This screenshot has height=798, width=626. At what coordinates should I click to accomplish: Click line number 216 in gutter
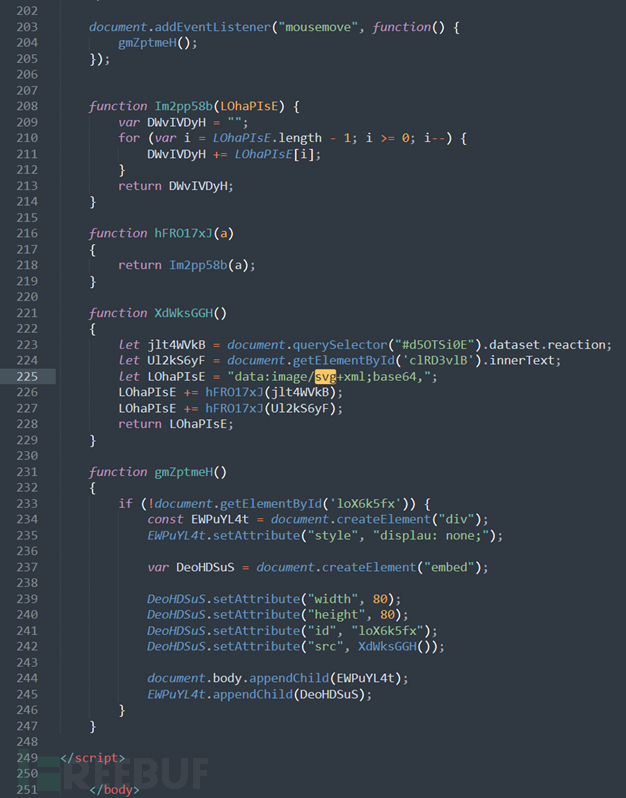[x=27, y=233]
